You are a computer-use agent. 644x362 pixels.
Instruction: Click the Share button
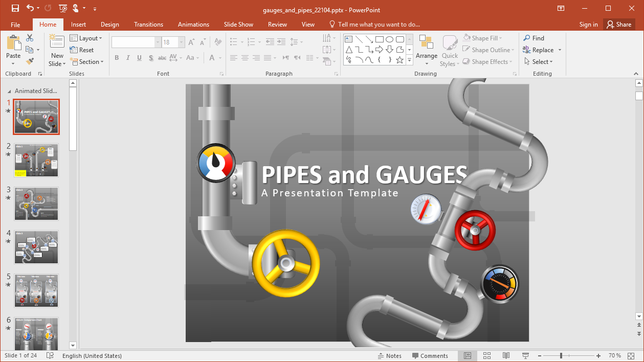[x=618, y=25]
